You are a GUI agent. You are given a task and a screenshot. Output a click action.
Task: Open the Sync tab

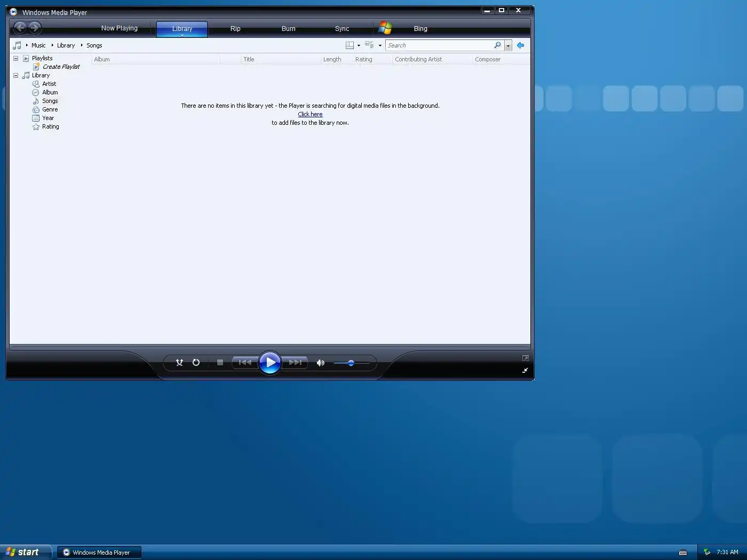[342, 29]
